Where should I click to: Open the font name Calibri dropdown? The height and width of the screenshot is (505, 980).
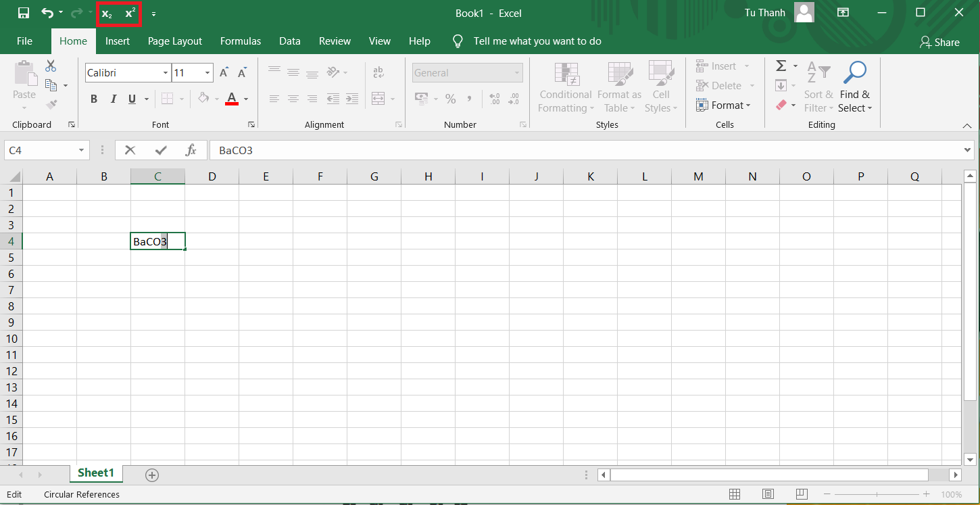click(x=166, y=73)
